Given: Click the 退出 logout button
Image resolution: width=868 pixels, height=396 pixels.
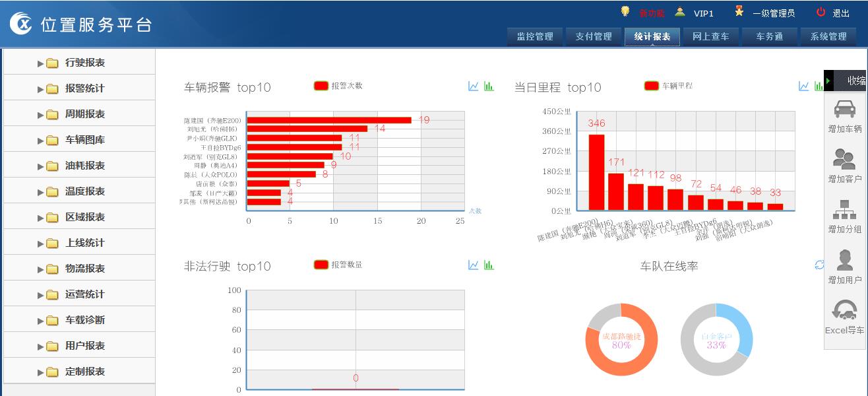Looking at the screenshot, I should (x=840, y=11).
